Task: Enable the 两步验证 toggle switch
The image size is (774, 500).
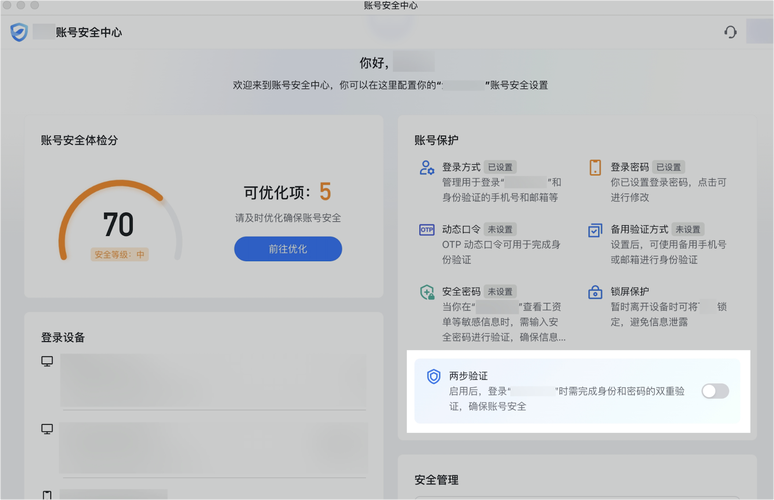Action: tap(715, 391)
